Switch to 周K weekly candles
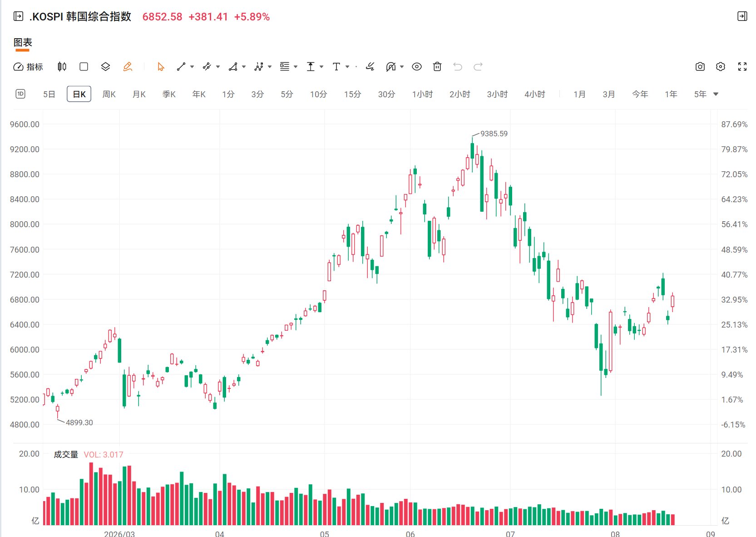Viewport: 756px width, 537px height. tap(109, 94)
